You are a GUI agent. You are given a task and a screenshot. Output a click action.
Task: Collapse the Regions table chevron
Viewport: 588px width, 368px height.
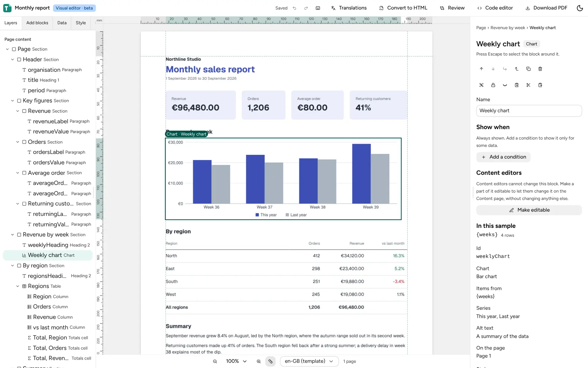pyautogui.click(x=18, y=286)
